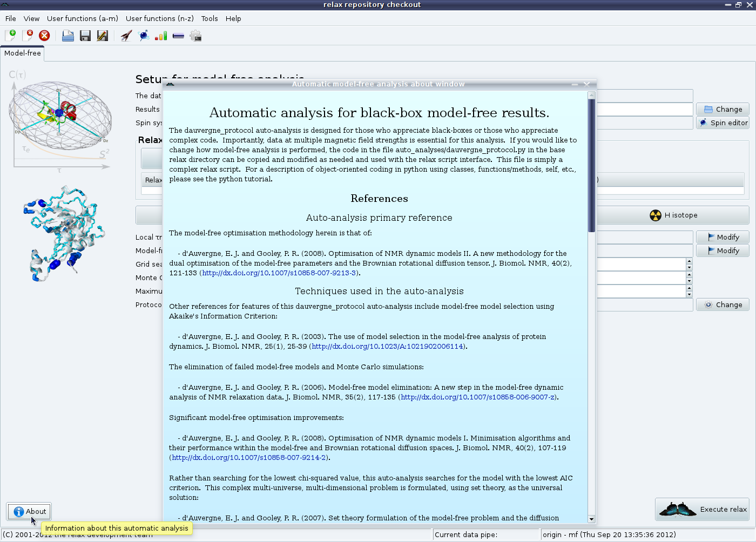This screenshot has height=542, width=756.
Task: Open results viewer bar chart icon
Action: click(x=161, y=36)
